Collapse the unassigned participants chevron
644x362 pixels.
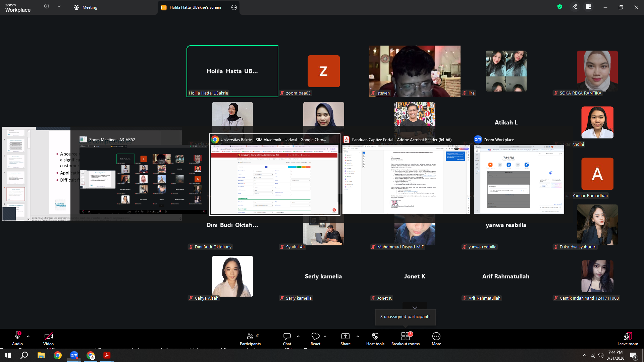pyautogui.click(x=415, y=307)
